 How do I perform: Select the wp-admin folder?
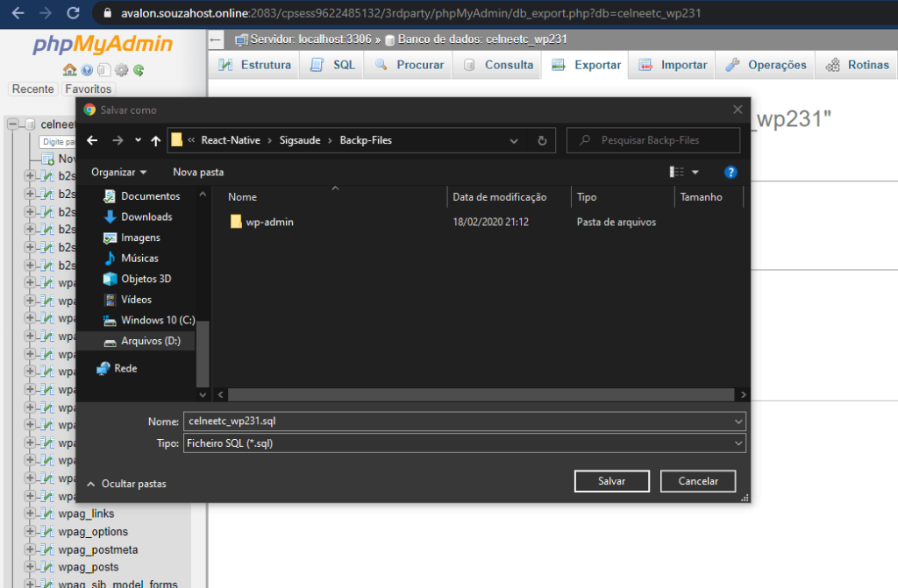(269, 223)
